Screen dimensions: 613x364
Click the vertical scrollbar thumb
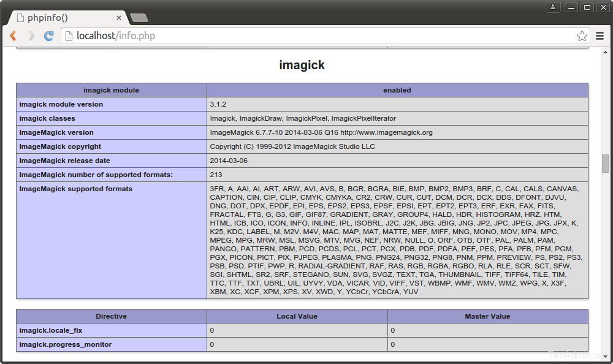click(605, 164)
